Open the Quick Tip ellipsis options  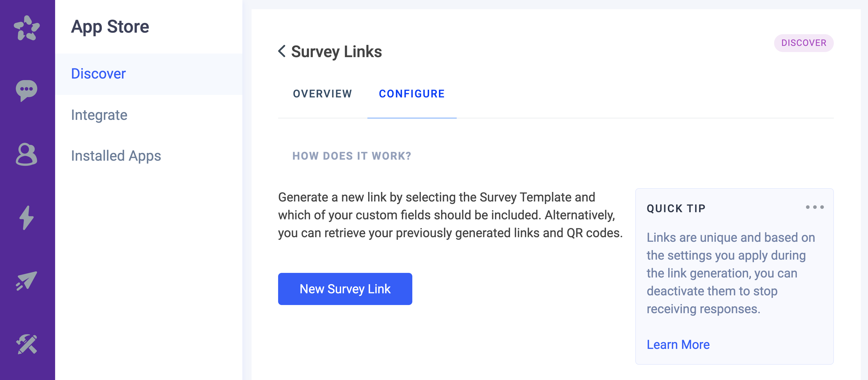[815, 207]
